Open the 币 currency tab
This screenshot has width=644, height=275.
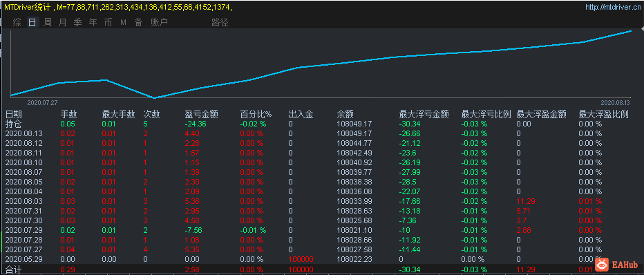click(108, 22)
